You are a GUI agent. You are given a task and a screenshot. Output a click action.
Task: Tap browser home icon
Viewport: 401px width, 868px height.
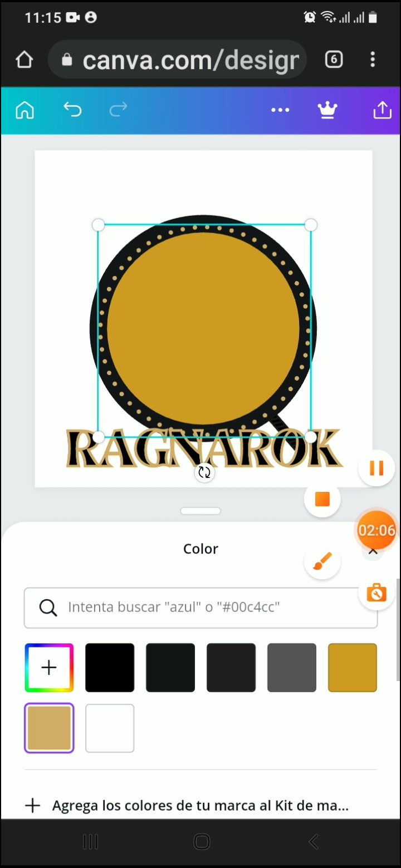(24, 60)
